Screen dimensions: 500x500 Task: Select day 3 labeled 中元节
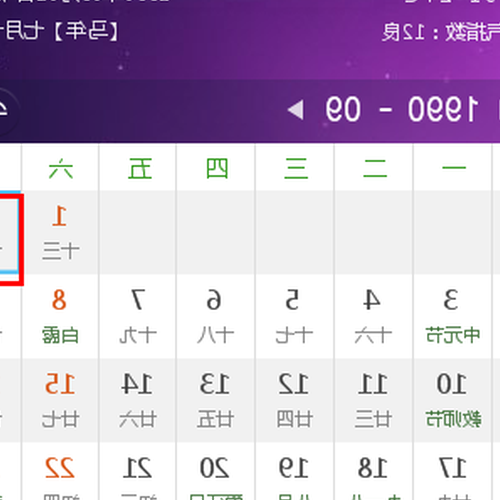click(x=452, y=317)
